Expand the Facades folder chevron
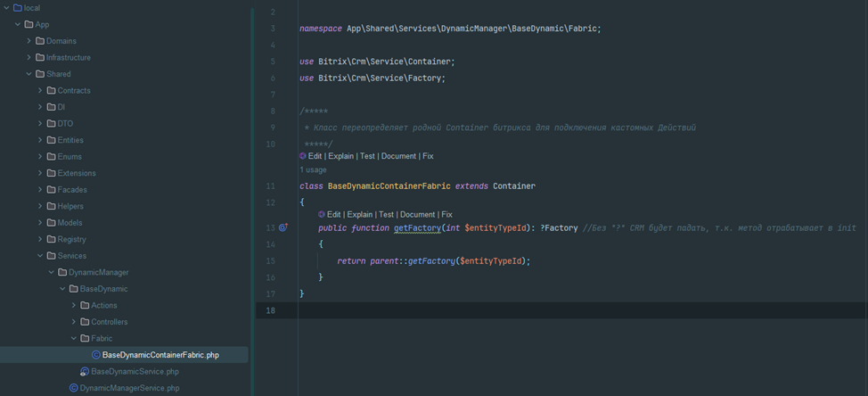The width and height of the screenshot is (868, 396). coord(40,189)
